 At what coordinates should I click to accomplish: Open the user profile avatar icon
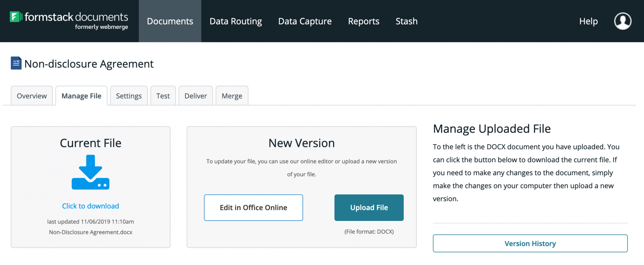tap(622, 21)
